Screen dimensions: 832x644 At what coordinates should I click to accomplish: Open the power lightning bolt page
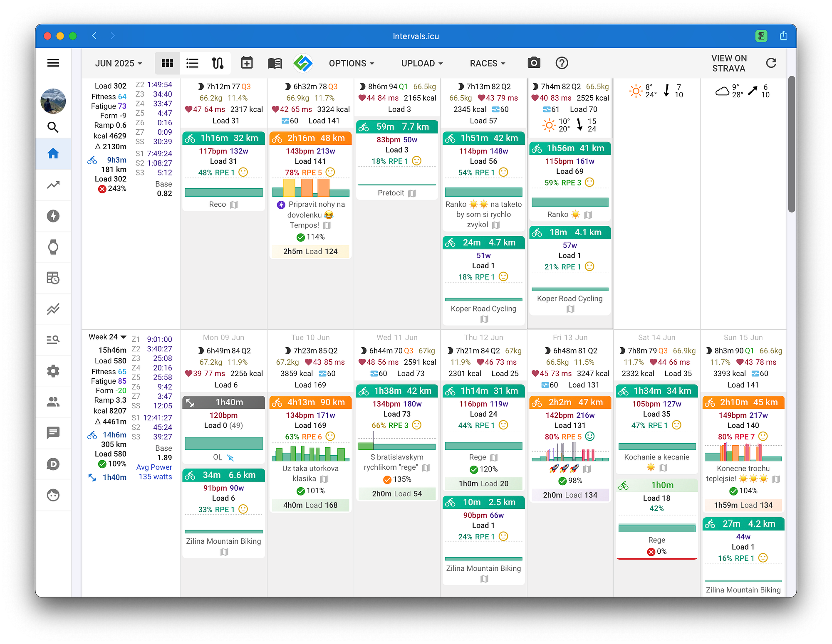[53, 216]
